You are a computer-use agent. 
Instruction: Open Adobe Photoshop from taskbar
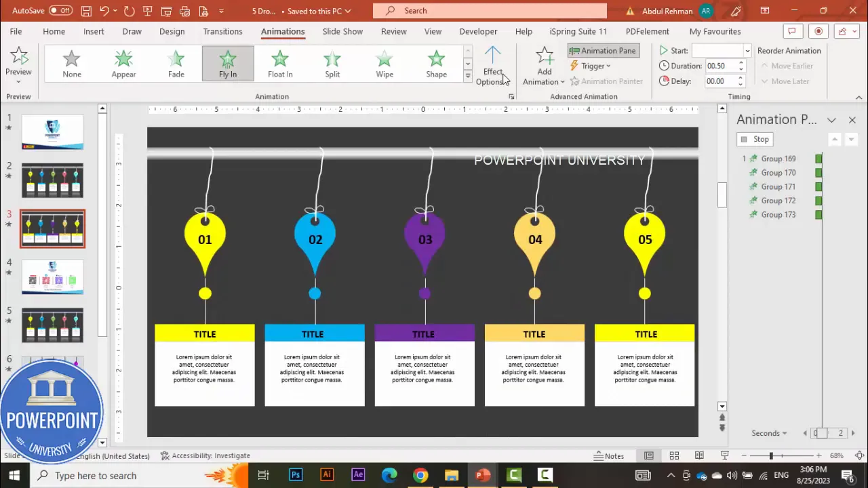click(296, 475)
